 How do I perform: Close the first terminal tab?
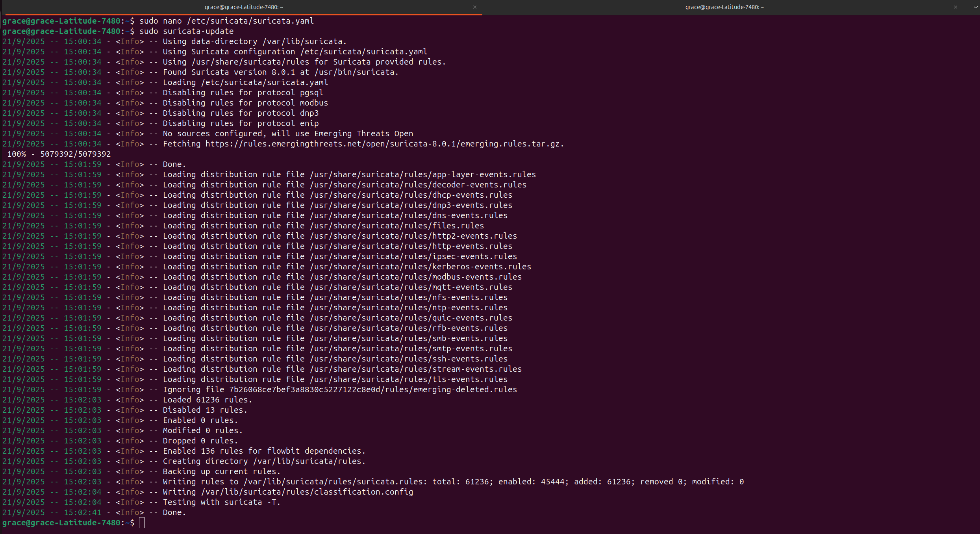(474, 7)
